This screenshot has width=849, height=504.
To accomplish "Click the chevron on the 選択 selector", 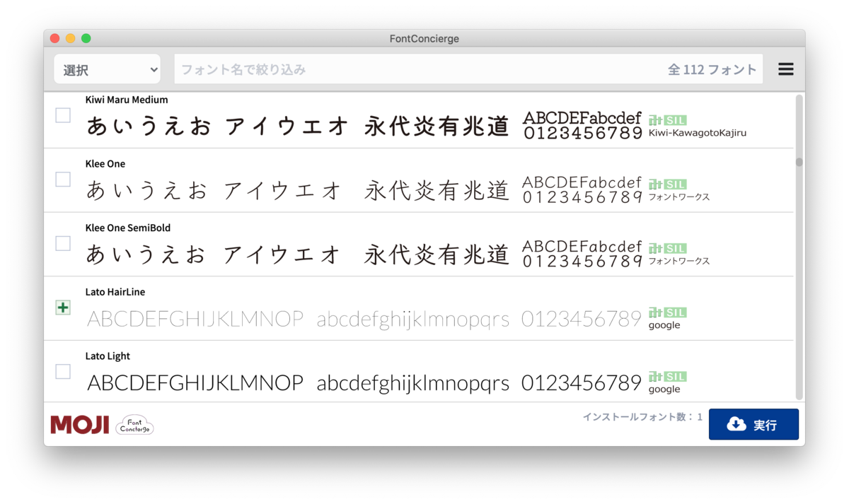I will click(154, 69).
